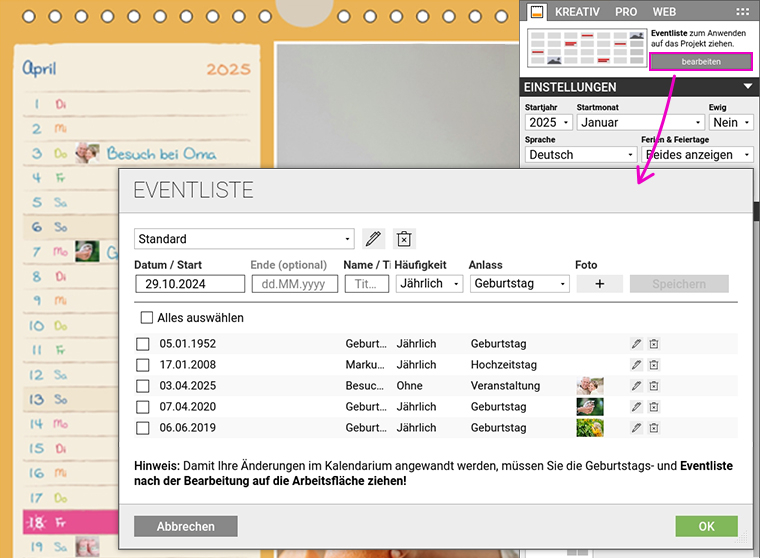Image resolution: width=760 pixels, height=558 pixels.
Task: Check the Alles auswählen checkbox
Action: click(x=147, y=318)
